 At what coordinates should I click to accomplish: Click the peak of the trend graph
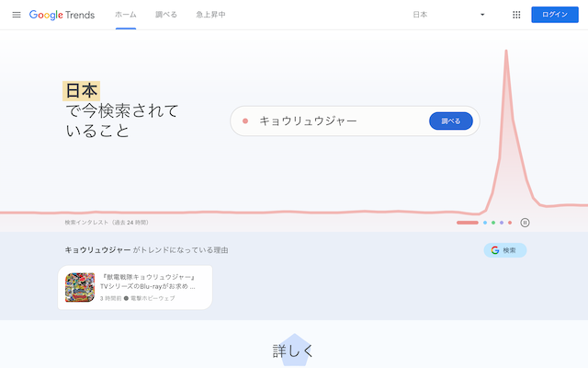[x=506, y=52]
